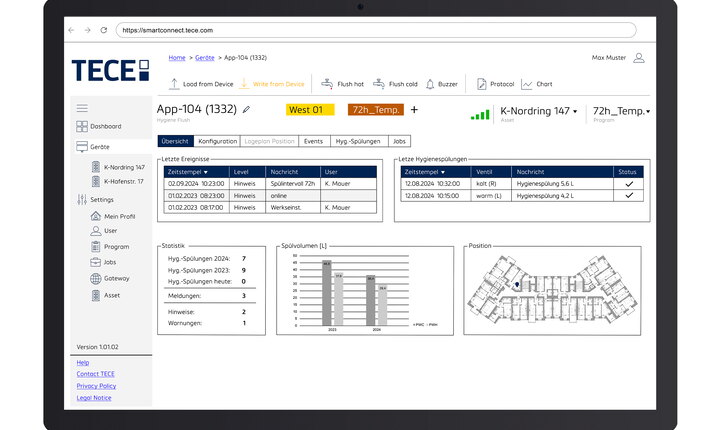Viewport: 720px width, 430px height.
Task: Follow the Contact TECE link
Action: 96,374
